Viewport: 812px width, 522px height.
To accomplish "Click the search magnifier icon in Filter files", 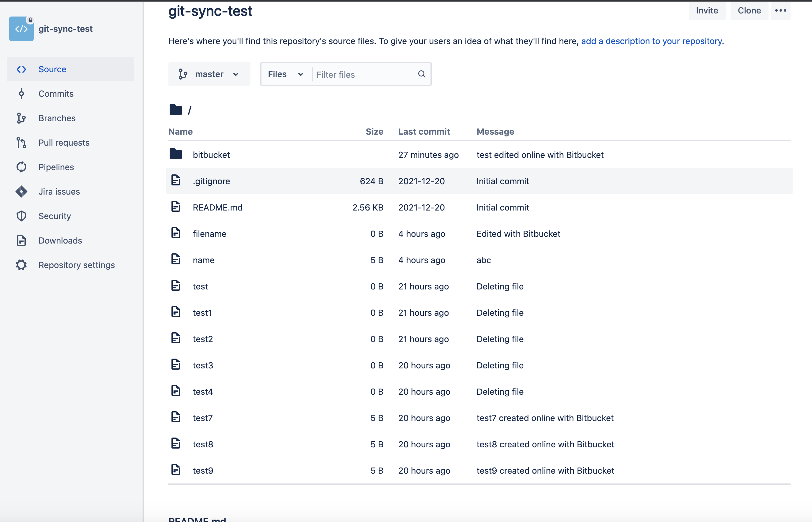I will (x=422, y=74).
